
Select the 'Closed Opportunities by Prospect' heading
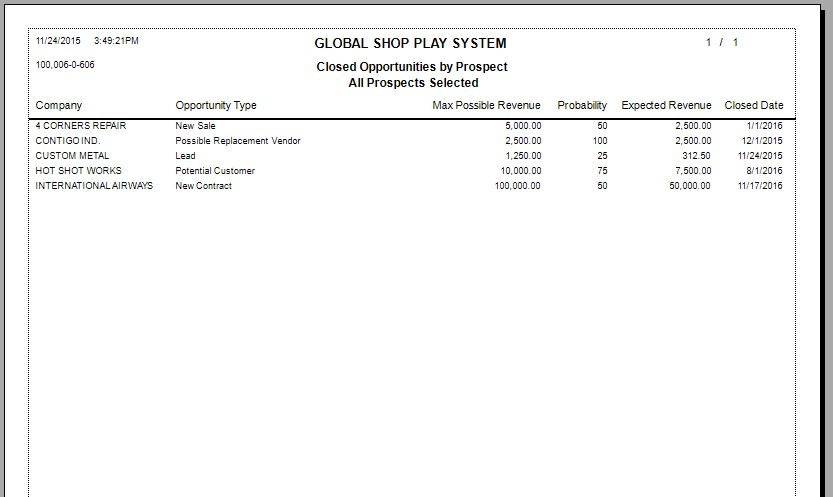point(412,67)
